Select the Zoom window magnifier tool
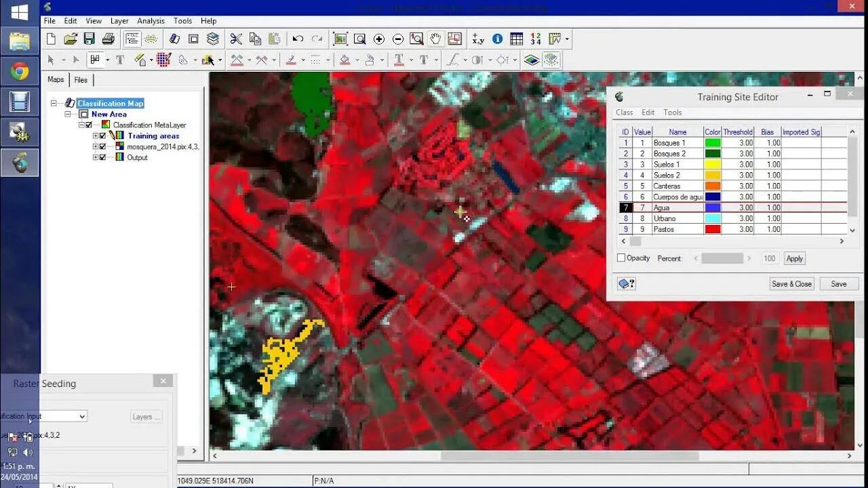868x488 pixels. [x=359, y=39]
